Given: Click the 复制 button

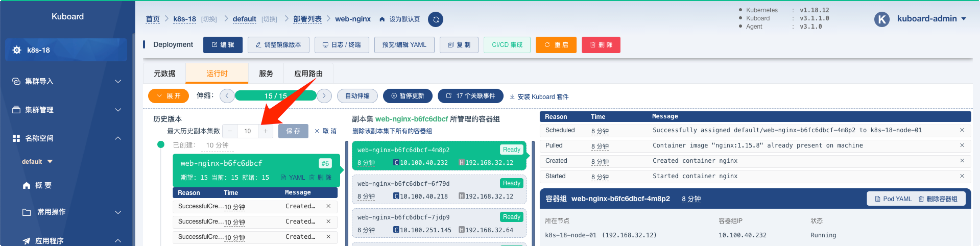Looking at the screenshot, I should [459, 45].
